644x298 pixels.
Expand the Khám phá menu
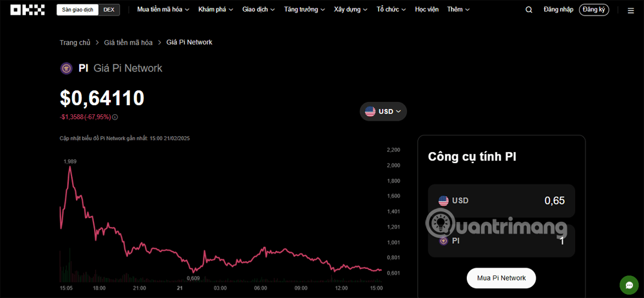click(216, 10)
